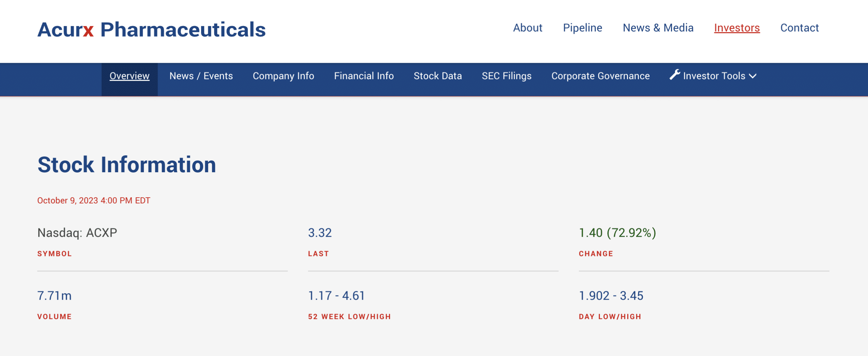This screenshot has height=356, width=868.
Task: Click the Nasdaq: ACXP symbol text
Action: (77, 233)
